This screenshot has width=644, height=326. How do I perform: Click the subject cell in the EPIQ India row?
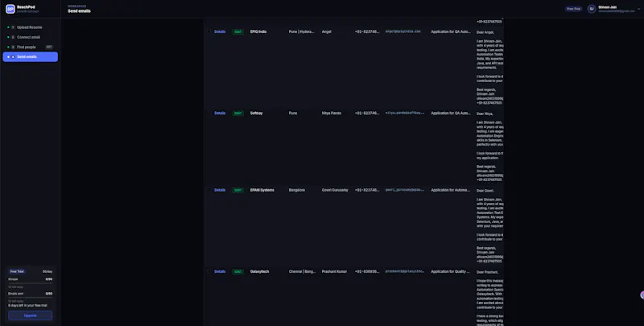click(451, 31)
